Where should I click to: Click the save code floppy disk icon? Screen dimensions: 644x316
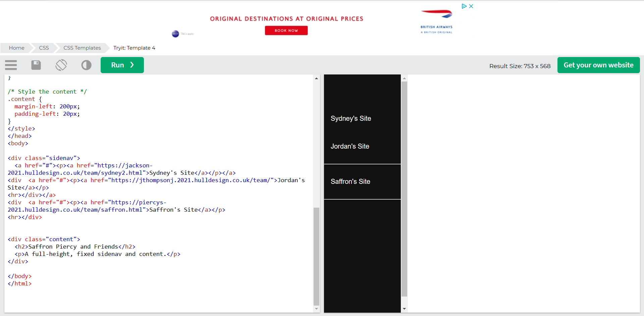coord(36,65)
